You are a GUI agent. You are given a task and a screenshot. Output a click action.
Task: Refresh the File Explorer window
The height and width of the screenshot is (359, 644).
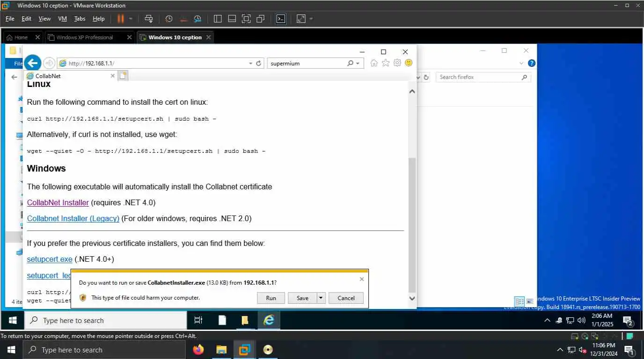(426, 78)
